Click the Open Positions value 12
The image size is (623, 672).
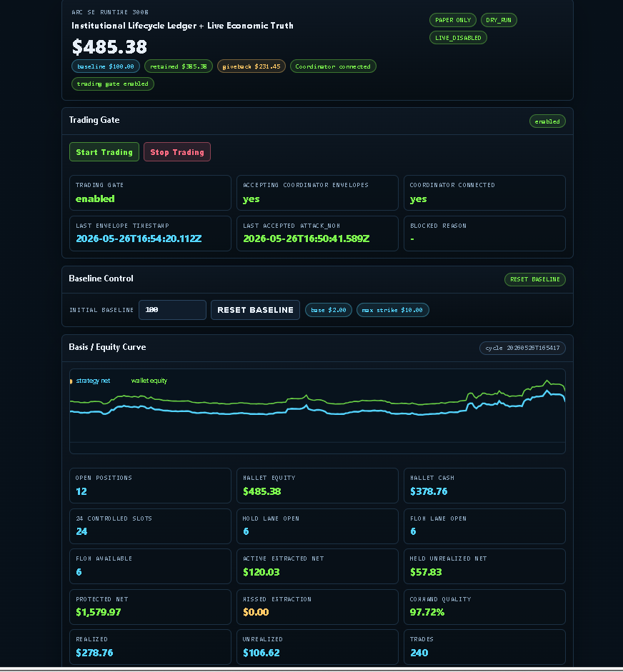tap(81, 491)
